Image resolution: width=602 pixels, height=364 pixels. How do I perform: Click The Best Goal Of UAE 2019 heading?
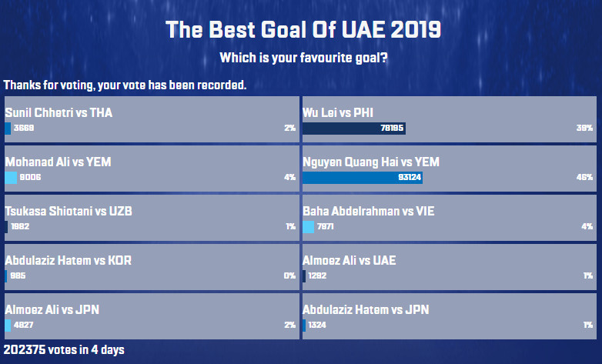tap(303, 31)
